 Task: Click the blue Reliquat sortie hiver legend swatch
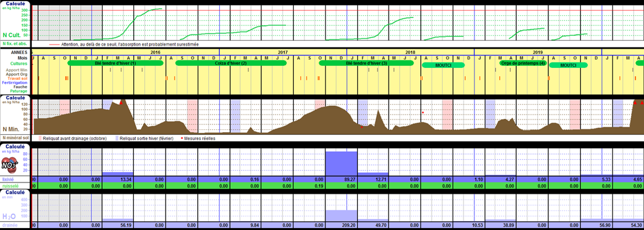click(x=117, y=138)
